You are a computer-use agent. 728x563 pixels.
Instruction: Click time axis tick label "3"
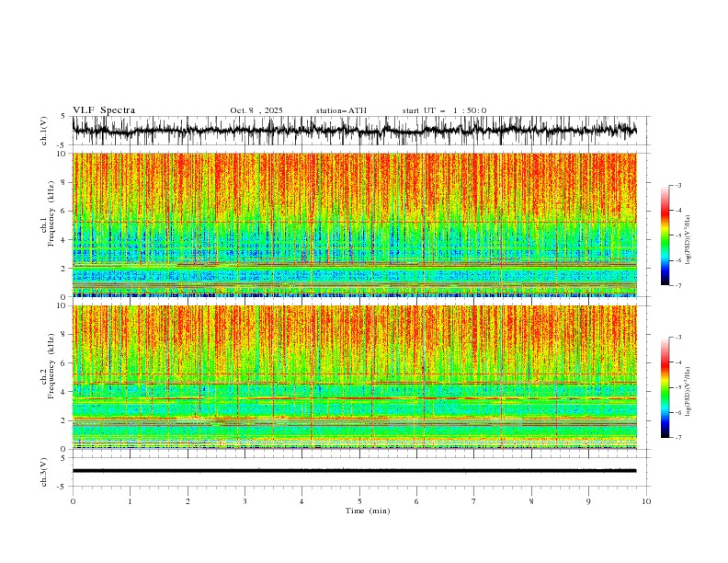click(245, 501)
